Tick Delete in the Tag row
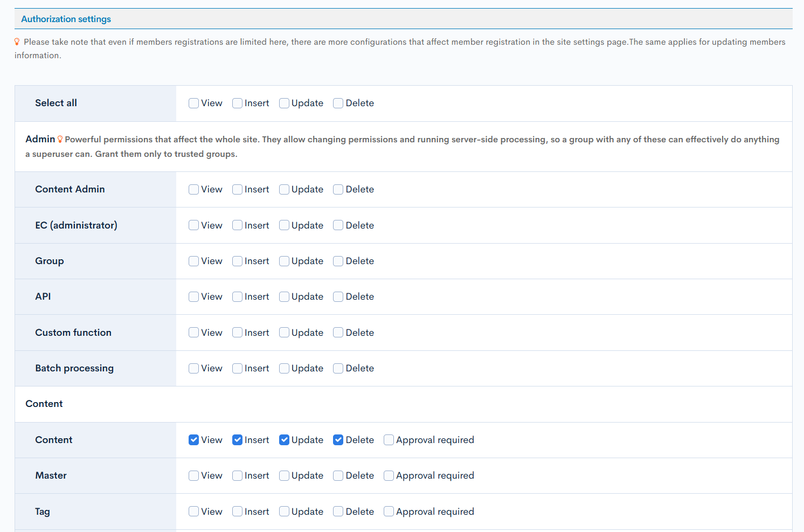The width and height of the screenshot is (804, 532). pos(338,512)
